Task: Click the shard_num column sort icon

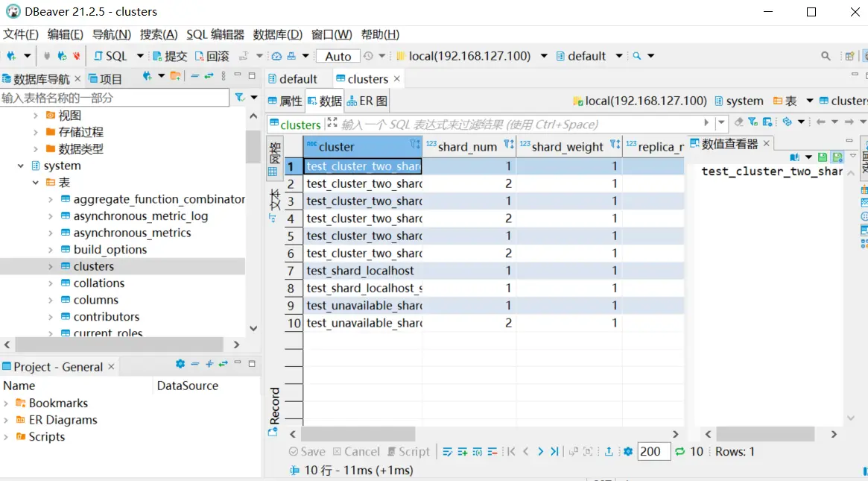Action: (509, 145)
